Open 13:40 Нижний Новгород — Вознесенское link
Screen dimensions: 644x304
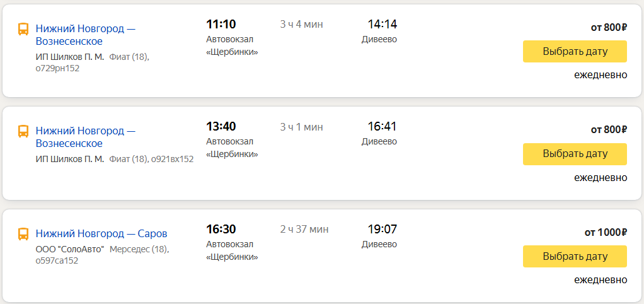pyautogui.click(x=86, y=137)
